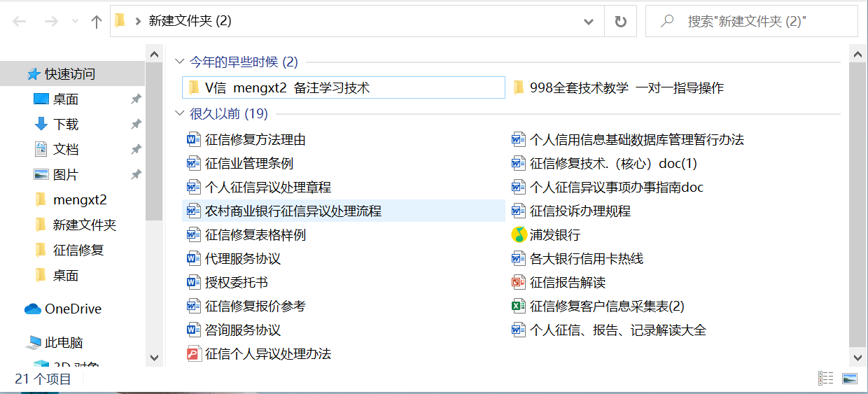Select 下载 in Quick access

(66, 125)
